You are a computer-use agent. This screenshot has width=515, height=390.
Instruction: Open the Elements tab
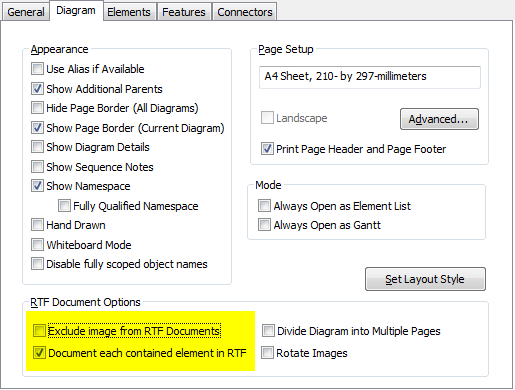tap(129, 12)
